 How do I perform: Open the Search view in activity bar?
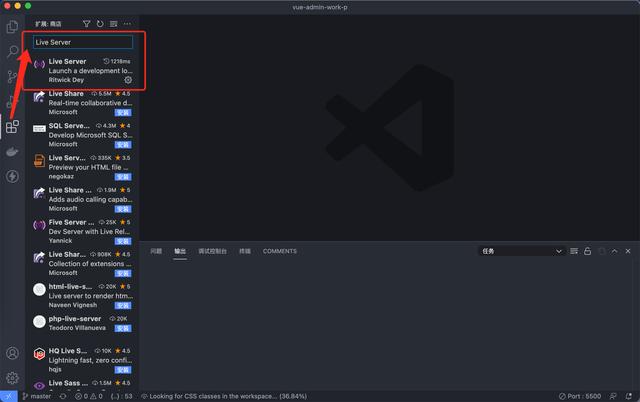click(x=12, y=52)
